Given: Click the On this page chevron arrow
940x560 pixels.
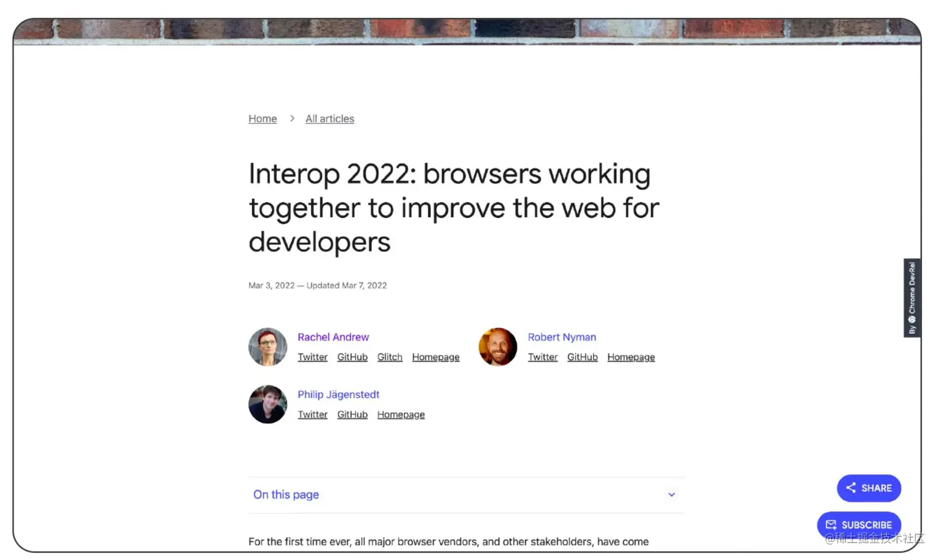Looking at the screenshot, I should [671, 495].
